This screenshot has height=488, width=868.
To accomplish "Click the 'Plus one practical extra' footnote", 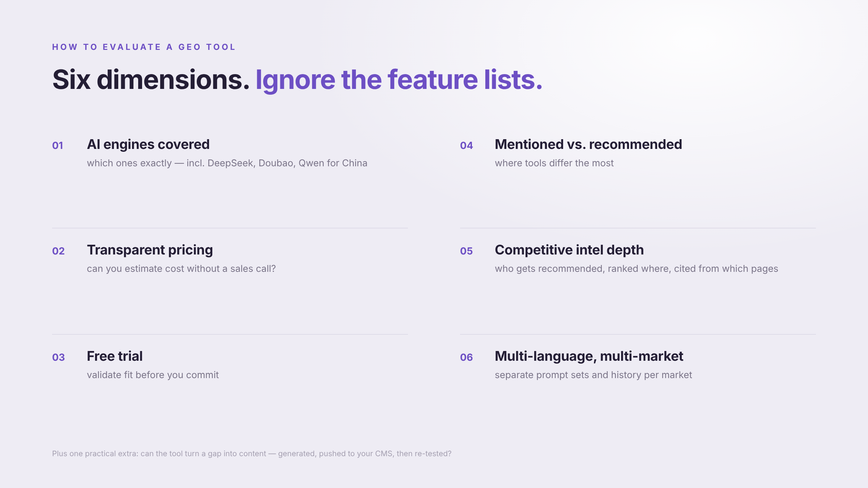I will (252, 454).
